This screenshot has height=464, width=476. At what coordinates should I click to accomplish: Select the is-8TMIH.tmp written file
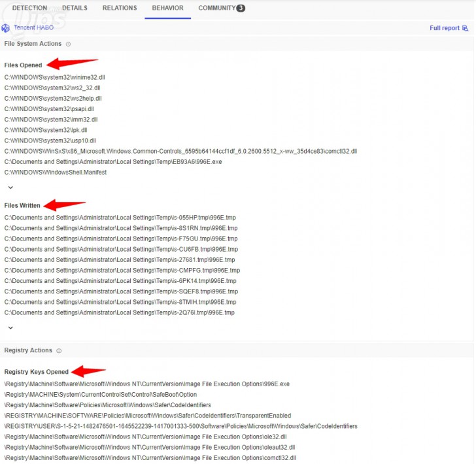click(120, 302)
